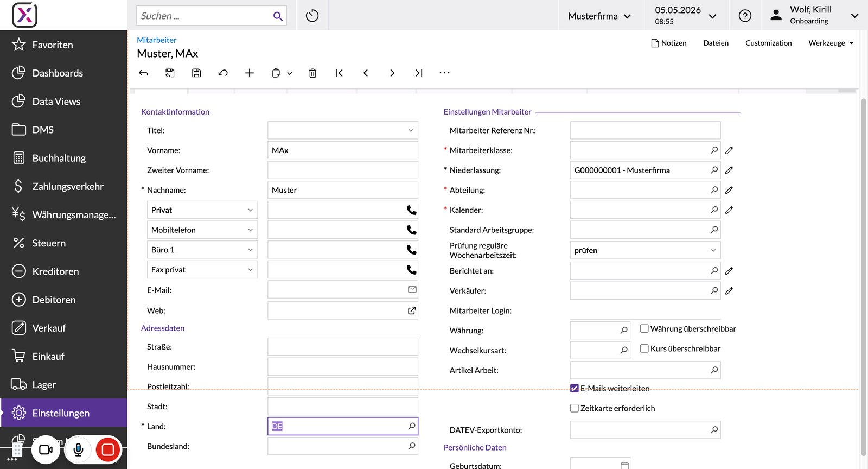Screen dimensions: 868x469
Task: Enable Währung überschreibbar checkbox
Action: [644, 328]
